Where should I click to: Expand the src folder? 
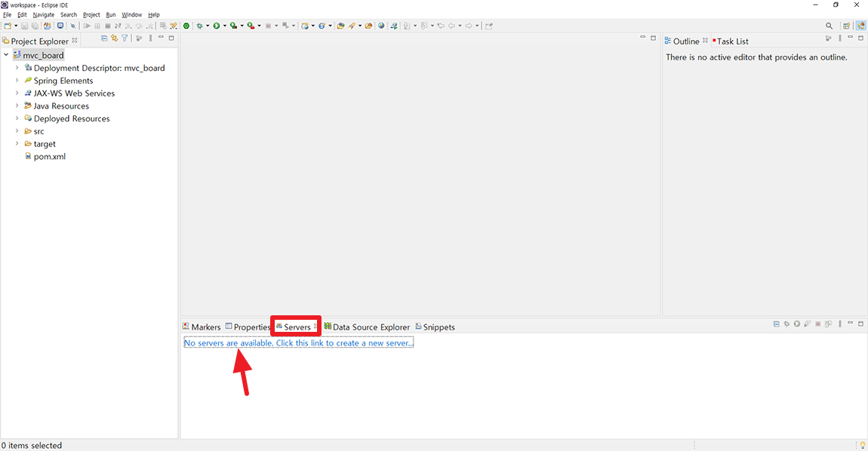coord(17,131)
